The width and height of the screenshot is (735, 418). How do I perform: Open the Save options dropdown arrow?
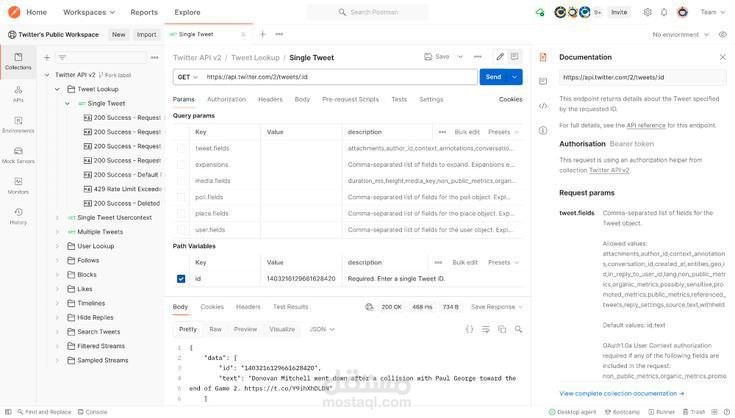tap(460, 57)
